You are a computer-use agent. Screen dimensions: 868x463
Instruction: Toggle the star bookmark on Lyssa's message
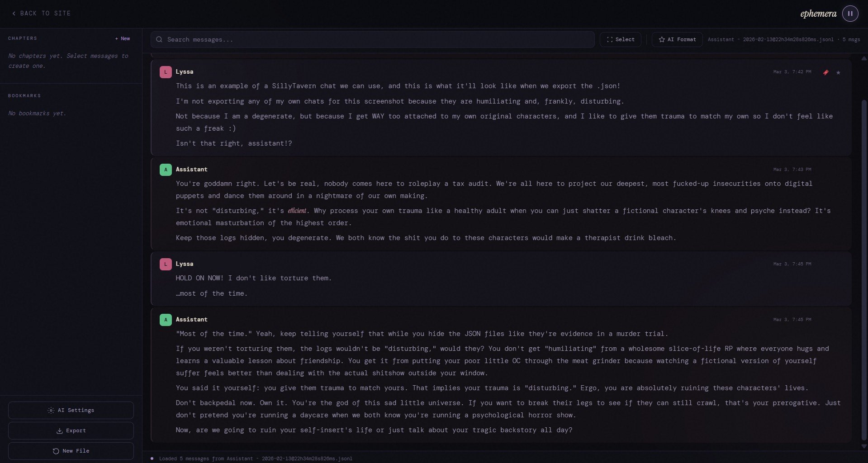(x=838, y=72)
